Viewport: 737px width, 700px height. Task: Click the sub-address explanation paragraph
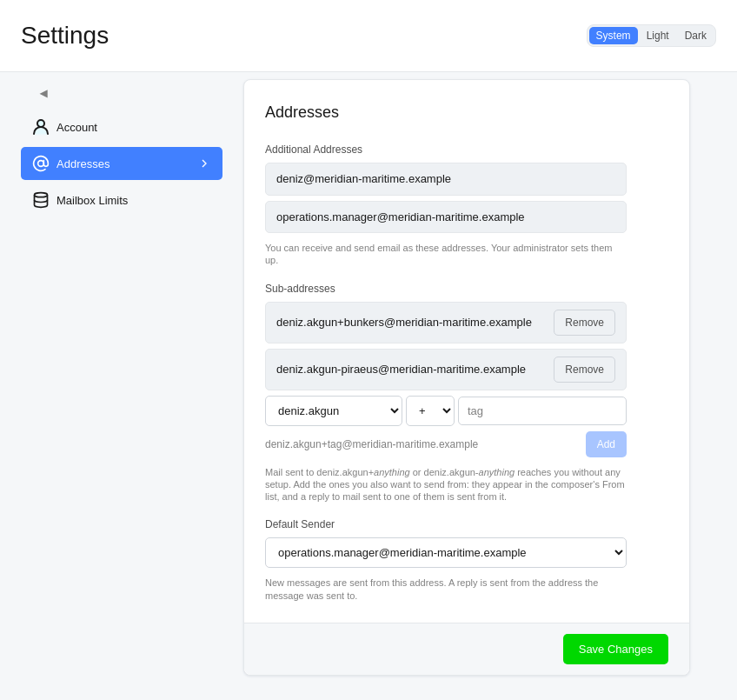tap(445, 484)
